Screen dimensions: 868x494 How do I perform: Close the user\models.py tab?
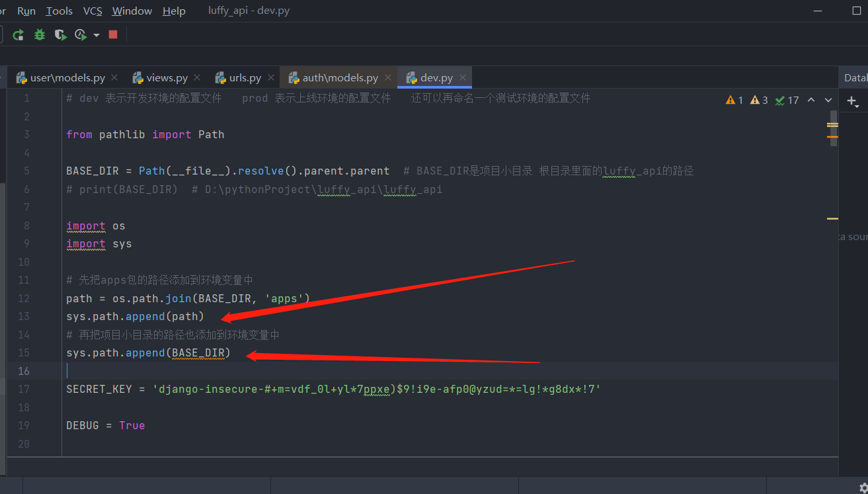tap(114, 77)
